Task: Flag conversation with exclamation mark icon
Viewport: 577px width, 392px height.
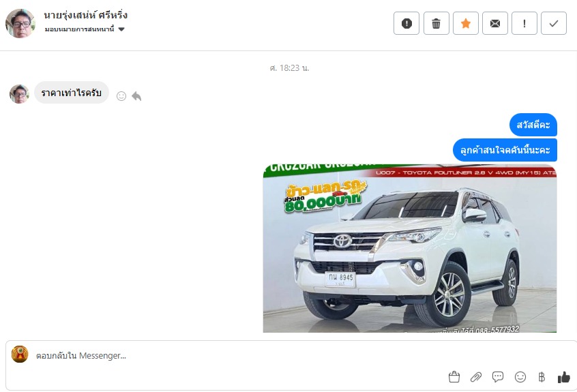Action: coord(524,24)
